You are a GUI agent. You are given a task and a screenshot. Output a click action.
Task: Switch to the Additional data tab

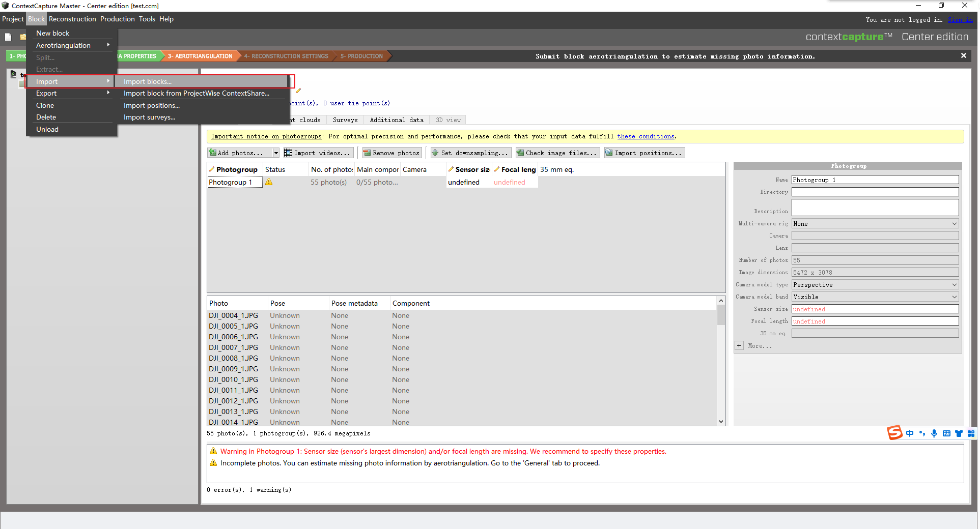pyautogui.click(x=397, y=120)
